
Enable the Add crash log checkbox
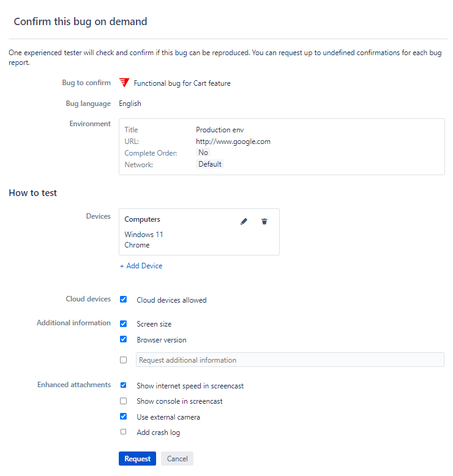pos(123,432)
